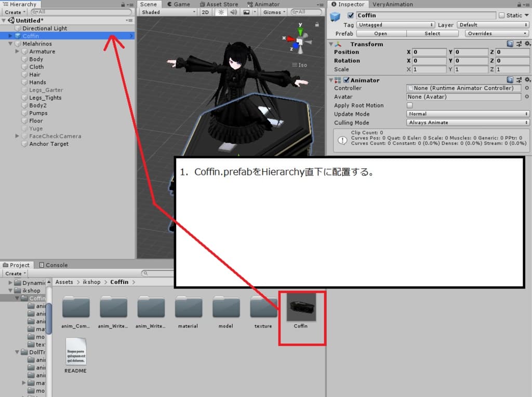532x397 pixels.
Task: Click the prefab Select button
Action: pyautogui.click(x=432, y=34)
